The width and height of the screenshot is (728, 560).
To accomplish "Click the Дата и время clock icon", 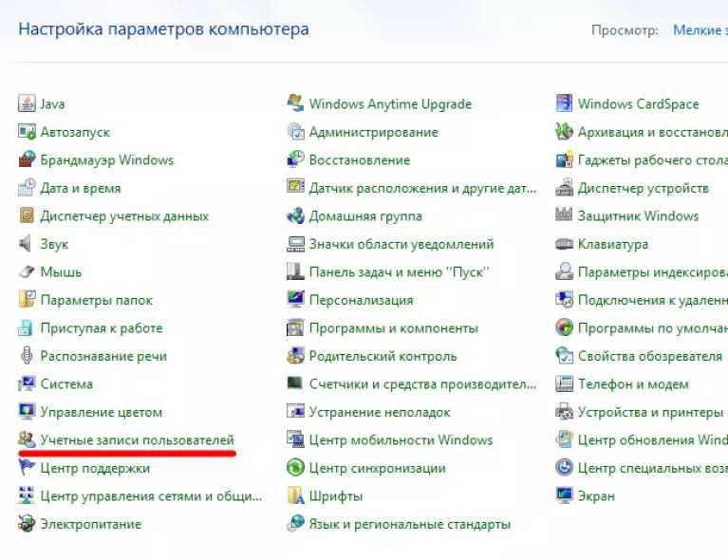I will (x=27, y=188).
